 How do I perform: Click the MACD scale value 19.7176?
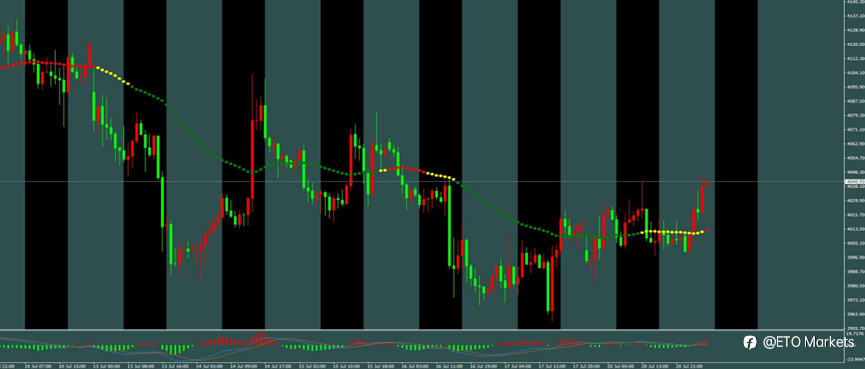click(x=855, y=334)
